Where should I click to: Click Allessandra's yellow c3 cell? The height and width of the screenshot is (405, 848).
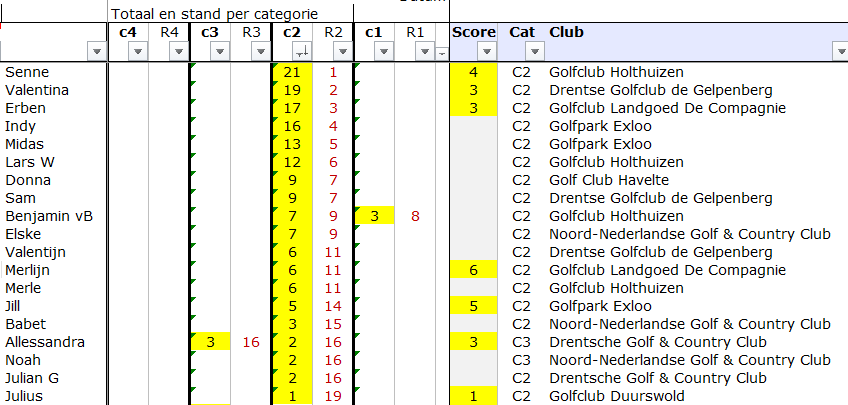pos(210,342)
